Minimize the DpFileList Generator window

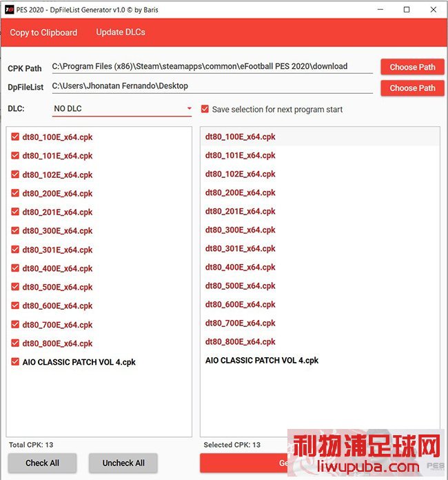point(380,10)
